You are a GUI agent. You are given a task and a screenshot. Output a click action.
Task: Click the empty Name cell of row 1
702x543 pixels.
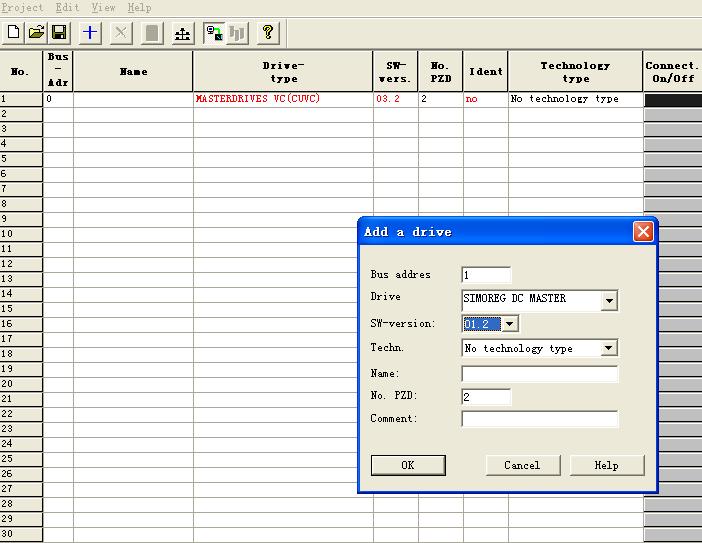click(133, 99)
